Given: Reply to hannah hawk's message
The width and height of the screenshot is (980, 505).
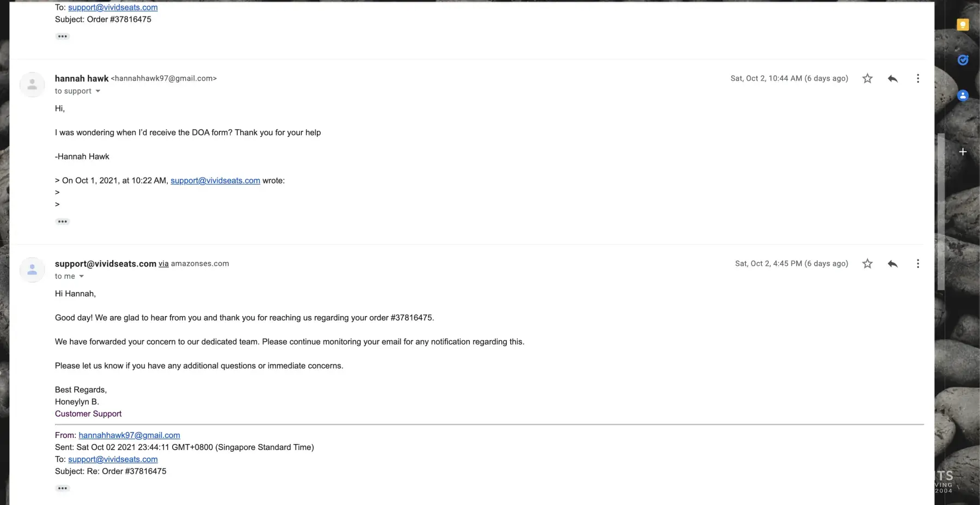Looking at the screenshot, I should (892, 78).
